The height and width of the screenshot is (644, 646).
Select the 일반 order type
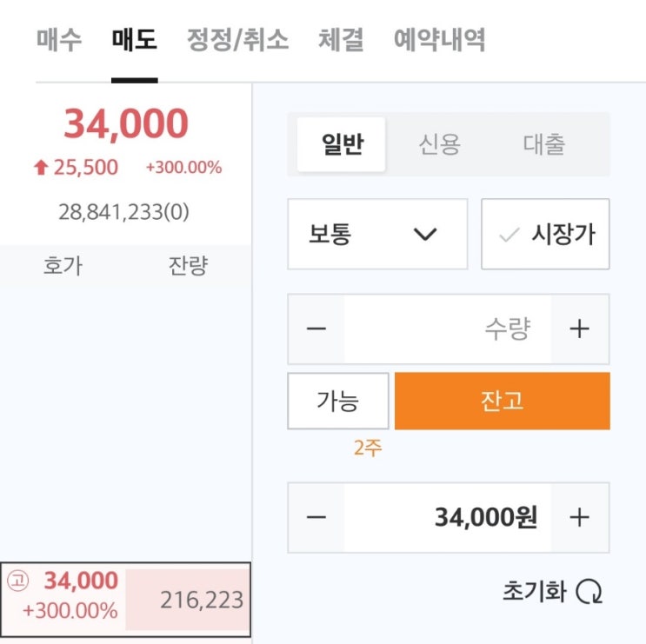pyautogui.click(x=341, y=144)
